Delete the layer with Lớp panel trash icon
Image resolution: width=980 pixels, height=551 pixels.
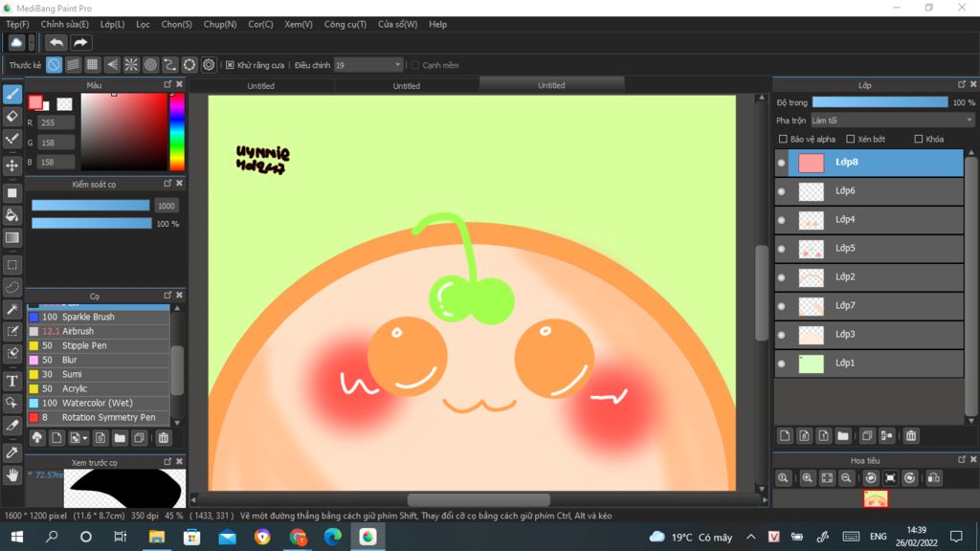click(x=911, y=436)
